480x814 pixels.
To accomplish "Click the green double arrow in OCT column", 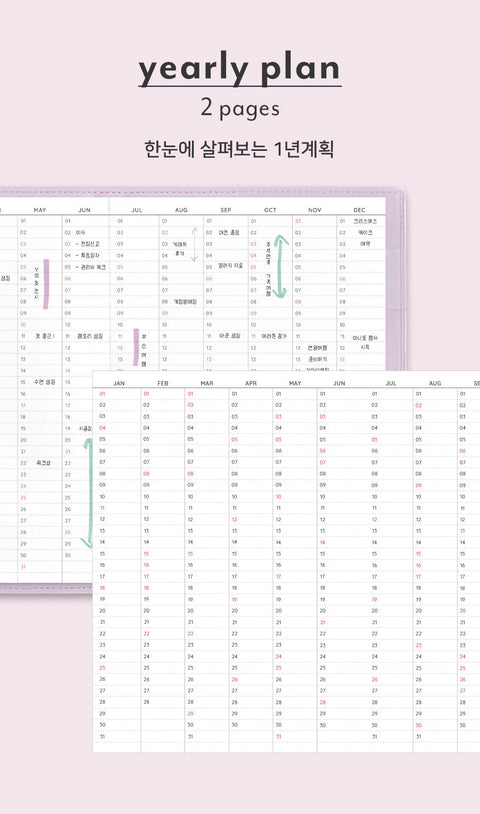I will click(x=280, y=267).
